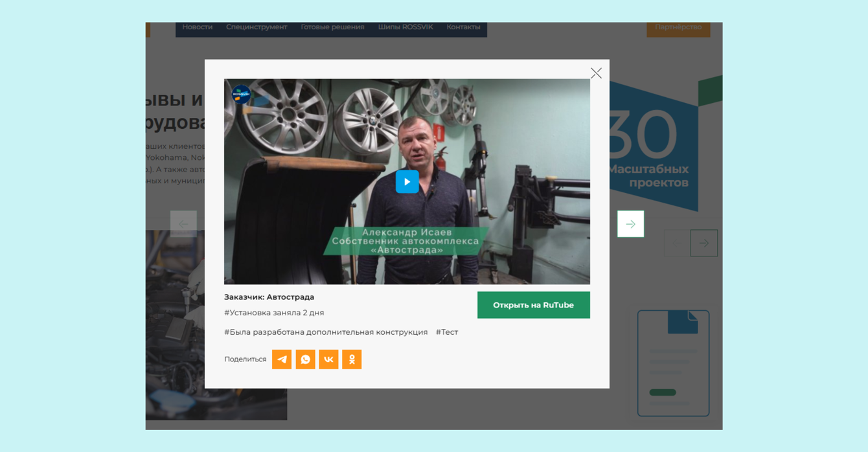Click the document illustration icon
This screenshot has width=868, height=452.
(673, 363)
